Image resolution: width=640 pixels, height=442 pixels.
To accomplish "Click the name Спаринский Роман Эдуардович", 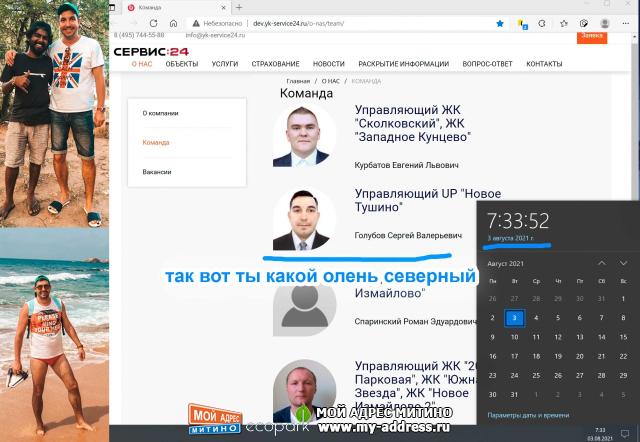I will (416, 322).
